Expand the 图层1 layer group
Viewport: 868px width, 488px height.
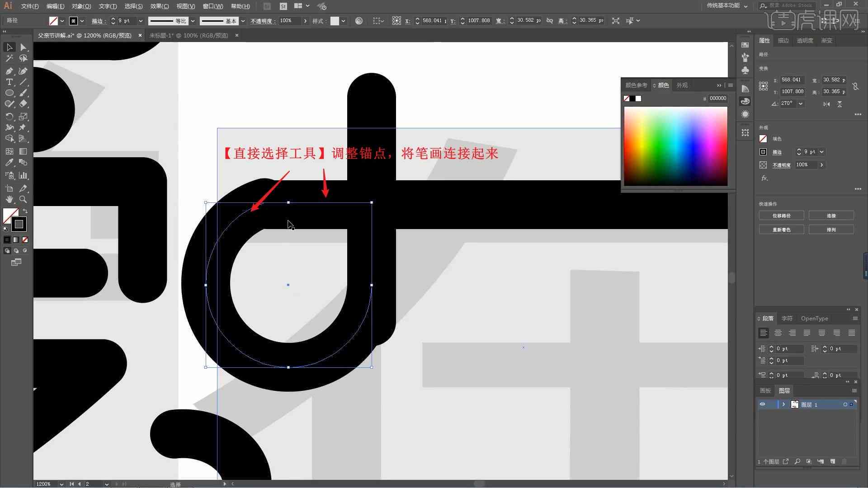(x=783, y=404)
